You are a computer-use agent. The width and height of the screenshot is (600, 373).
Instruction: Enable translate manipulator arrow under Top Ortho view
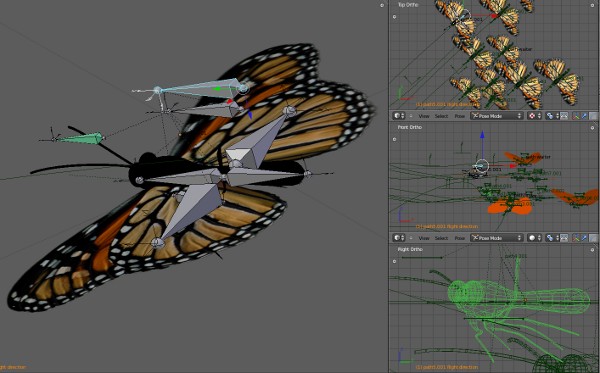[x=585, y=116]
